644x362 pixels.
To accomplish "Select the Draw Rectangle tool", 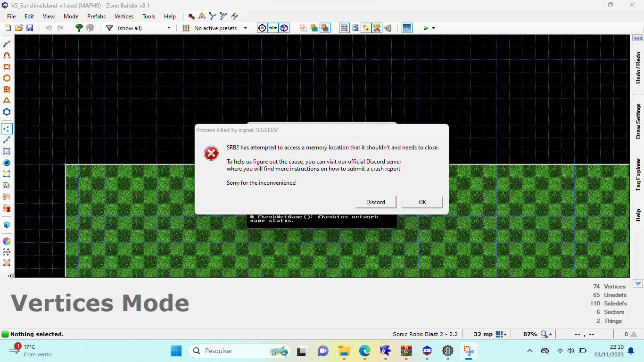I will (x=7, y=66).
